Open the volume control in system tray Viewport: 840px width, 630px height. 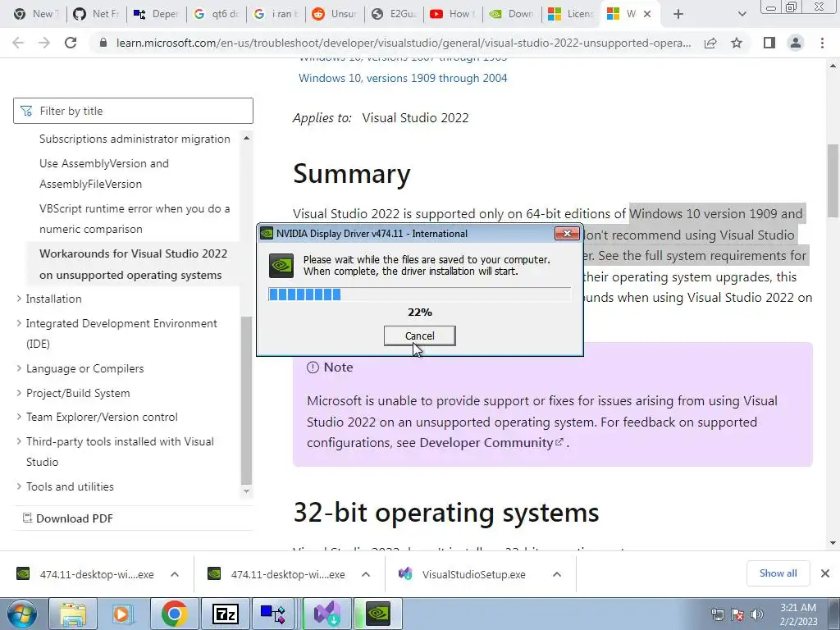pyautogui.click(x=757, y=614)
